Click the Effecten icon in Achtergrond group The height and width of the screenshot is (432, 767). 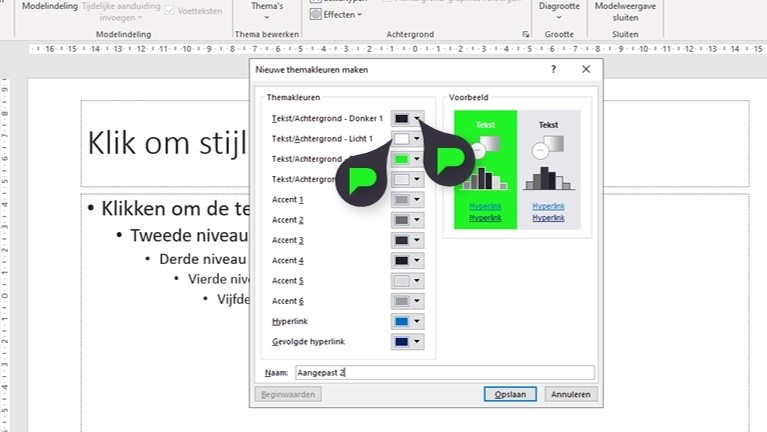point(316,15)
